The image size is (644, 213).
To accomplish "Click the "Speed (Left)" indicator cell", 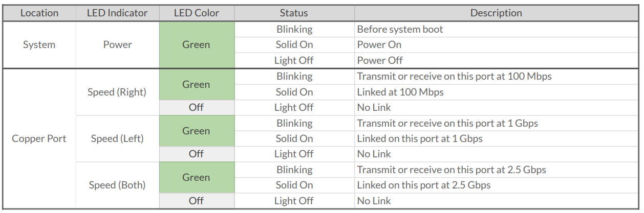I will pos(117,138).
